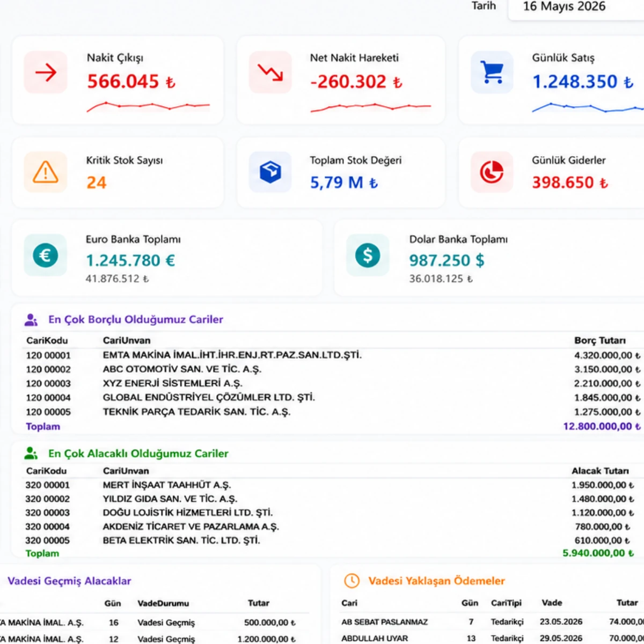
Task: Click cari code 120 00003
Action: 48,384
